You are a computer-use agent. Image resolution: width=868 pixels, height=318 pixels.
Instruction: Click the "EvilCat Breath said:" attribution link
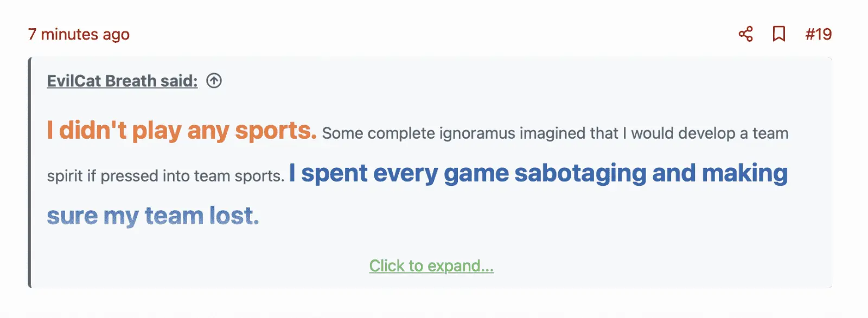pyautogui.click(x=122, y=81)
